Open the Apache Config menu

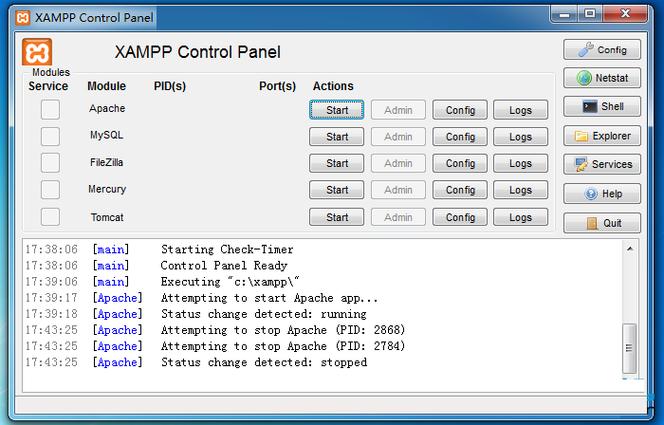pos(460,110)
